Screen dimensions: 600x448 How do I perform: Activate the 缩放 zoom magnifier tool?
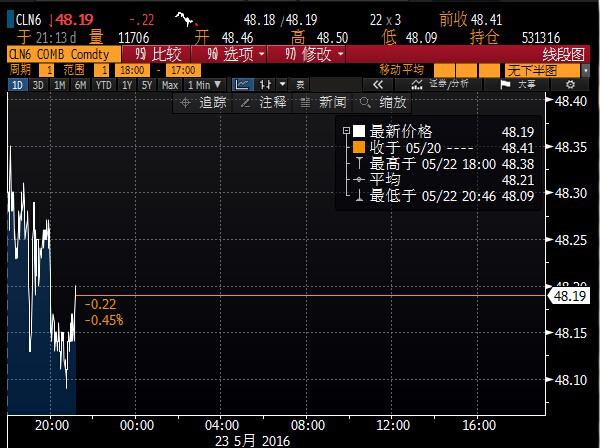pos(384,102)
